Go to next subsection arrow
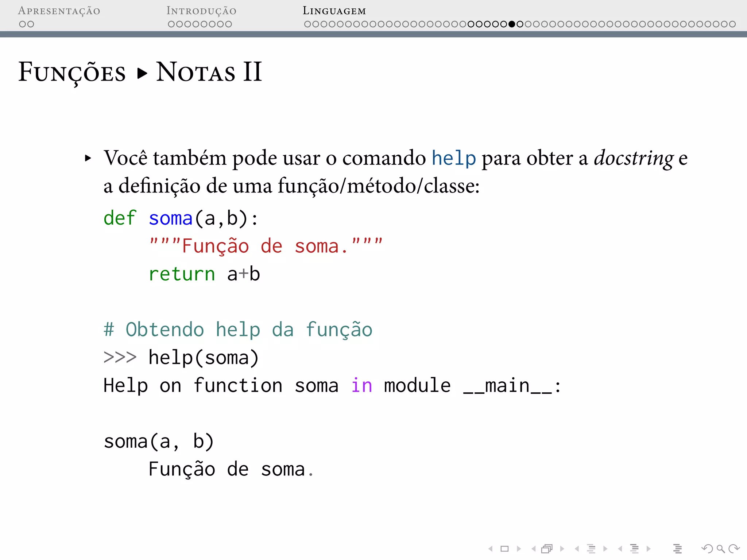 tap(605, 549)
